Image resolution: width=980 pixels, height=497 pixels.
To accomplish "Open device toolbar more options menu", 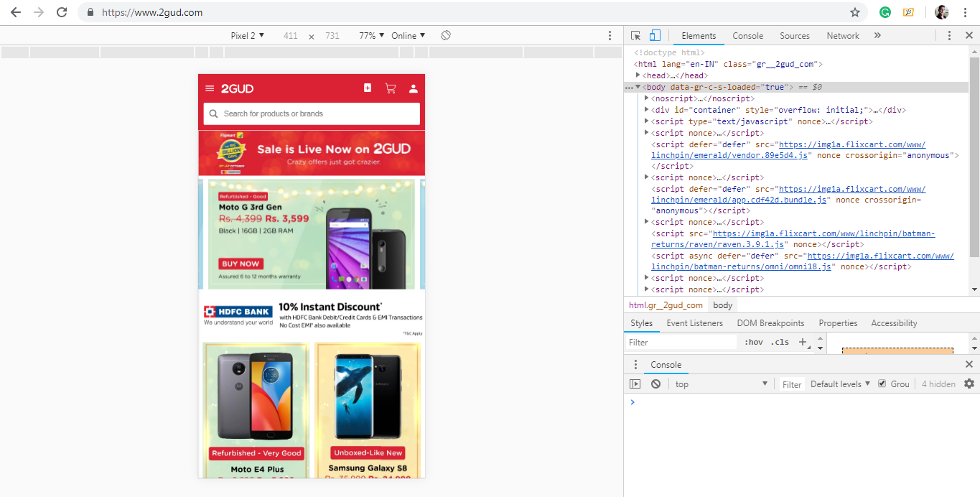I will click(610, 35).
